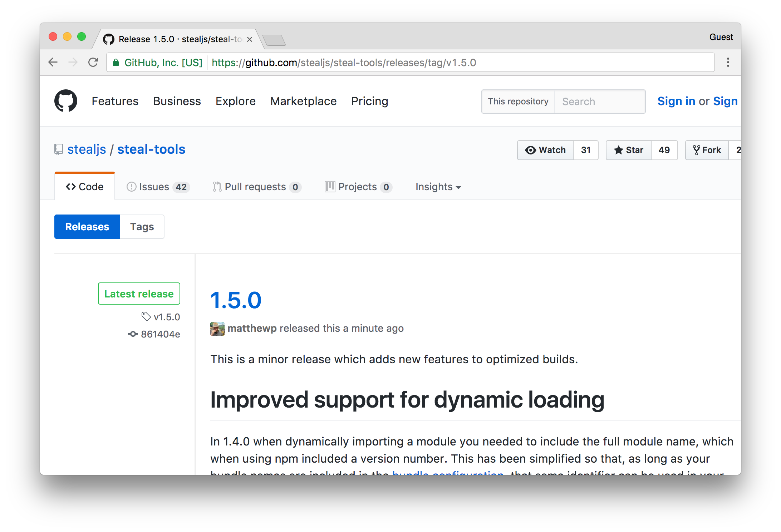Focus the repository Search field

coord(600,102)
